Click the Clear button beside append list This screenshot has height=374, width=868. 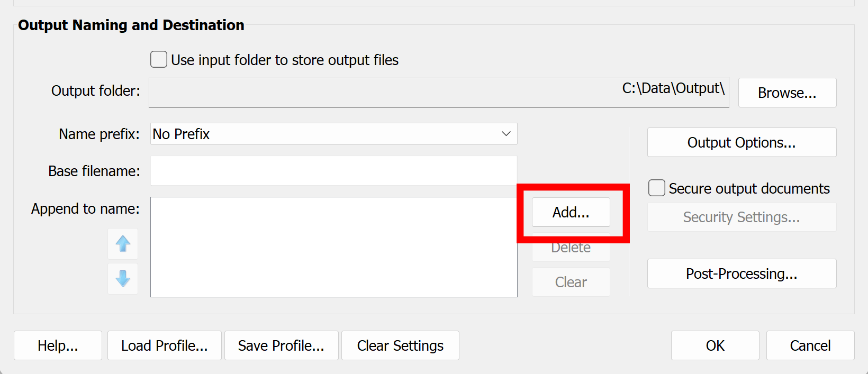coord(571,282)
